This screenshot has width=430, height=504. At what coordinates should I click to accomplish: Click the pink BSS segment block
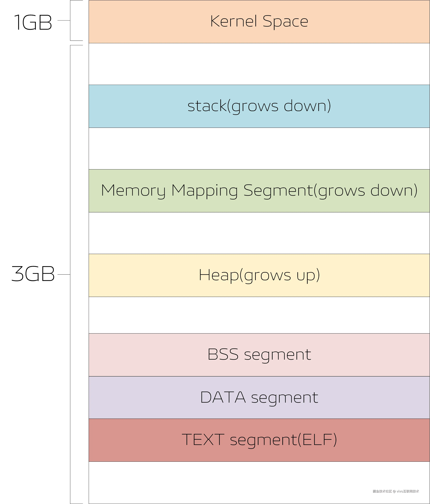[259, 355]
